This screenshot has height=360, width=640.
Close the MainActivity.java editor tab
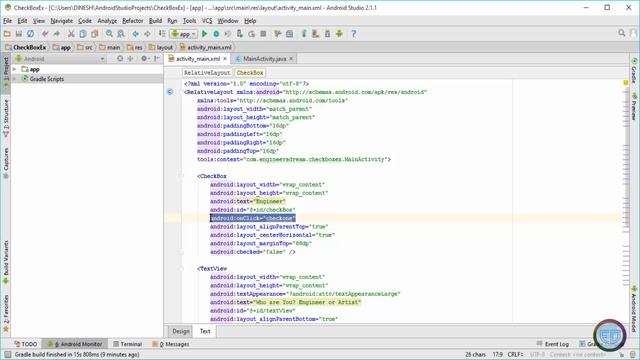tap(291, 59)
